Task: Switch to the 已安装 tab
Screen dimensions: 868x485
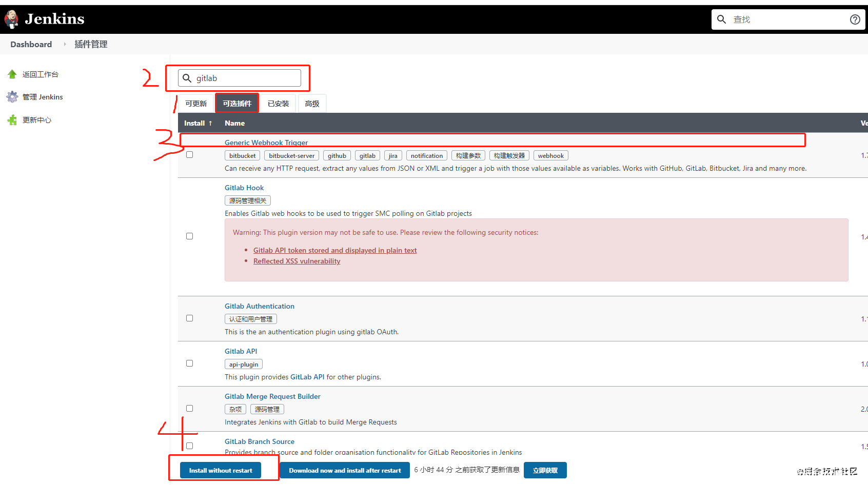Action: click(278, 103)
